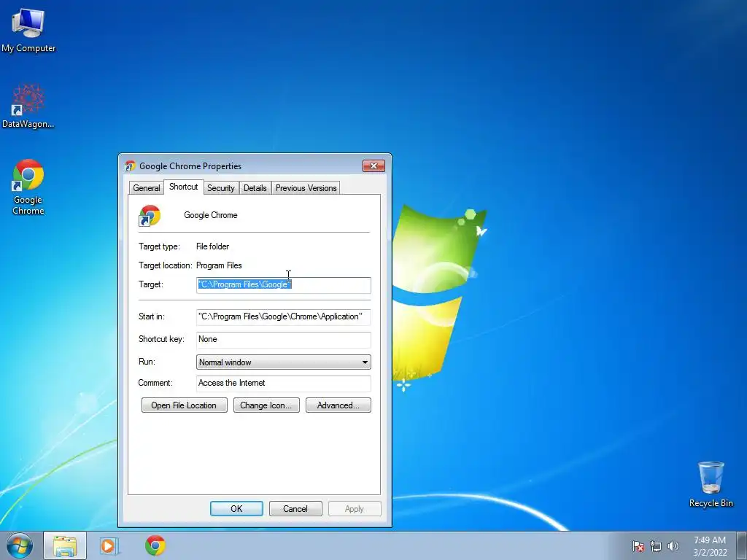This screenshot has height=560, width=747.
Task: Switch to the General tab
Action: 146,187
